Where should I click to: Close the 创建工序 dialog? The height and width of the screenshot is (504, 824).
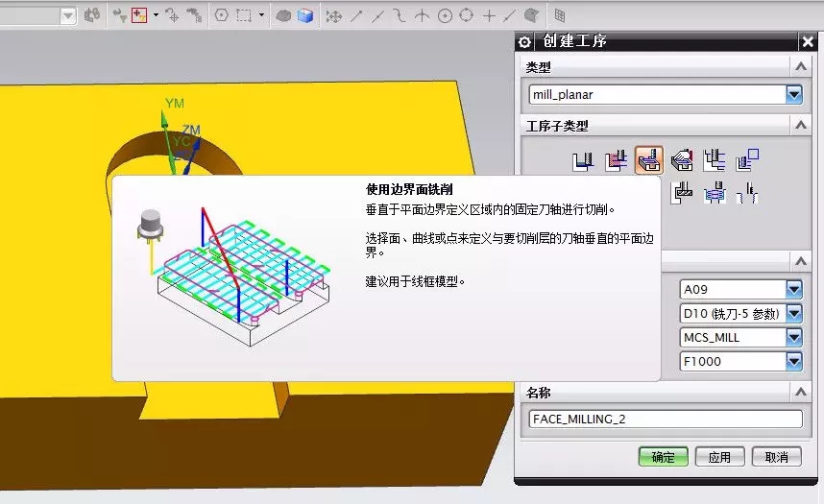click(x=808, y=41)
